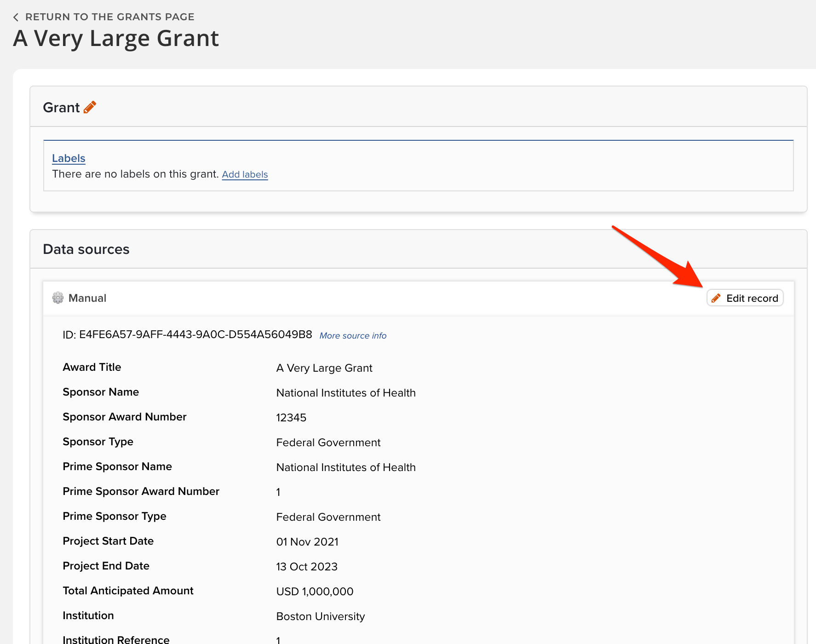Viewport: 816px width, 644px height.
Task: Click the back chevron icon beside Return to Grants
Action: tap(16, 17)
